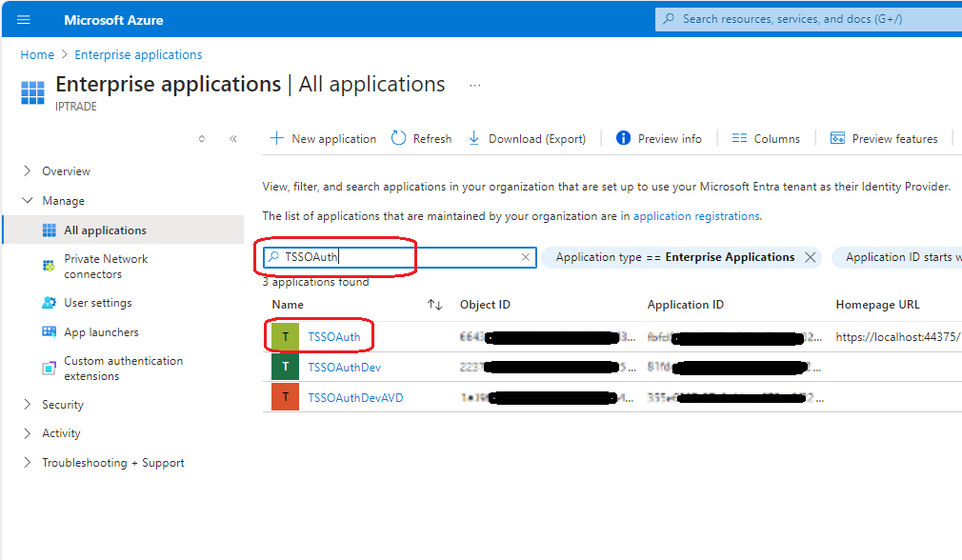Collapse the Manage section

(27, 201)
